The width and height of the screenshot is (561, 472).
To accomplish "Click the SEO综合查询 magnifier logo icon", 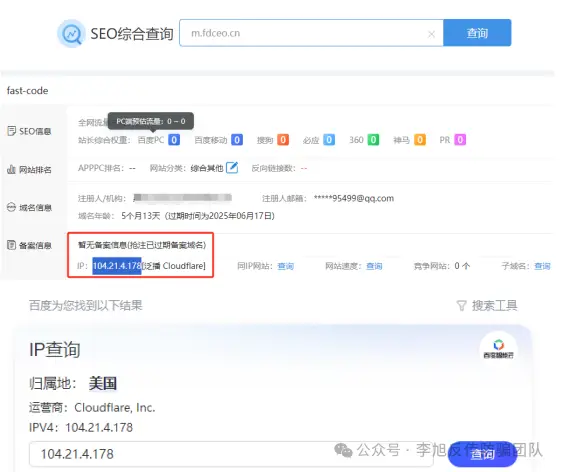I will tap(72, 34).
